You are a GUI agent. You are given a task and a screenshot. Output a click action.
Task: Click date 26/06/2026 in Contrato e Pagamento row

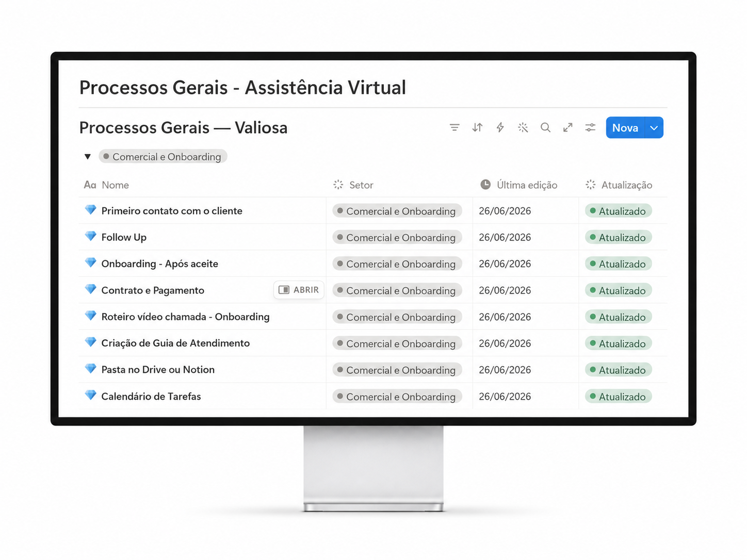[x=505, y=290]
